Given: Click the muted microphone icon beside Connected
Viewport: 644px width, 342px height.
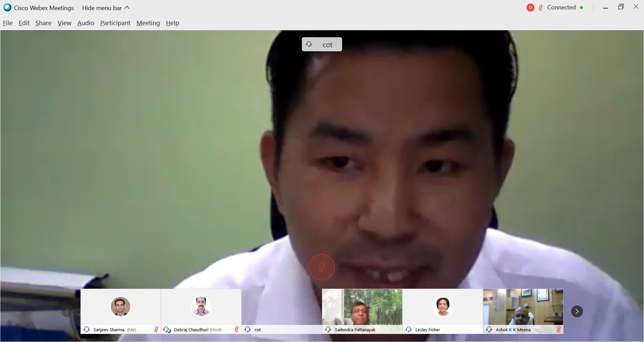Looking at the screenshot, I should point(541,7).
